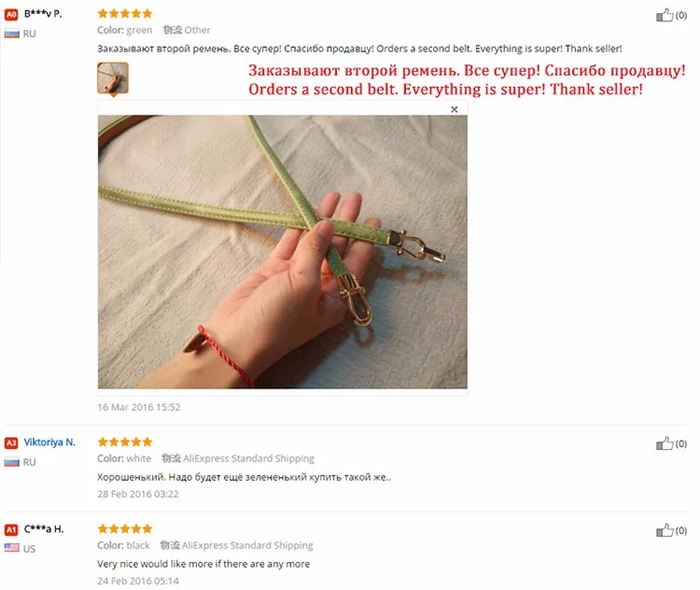The width and height of the screenshot is (700, 590).
Task: Click thumbs-up icon on C***a H. review
Action: (x=665, y=530)
